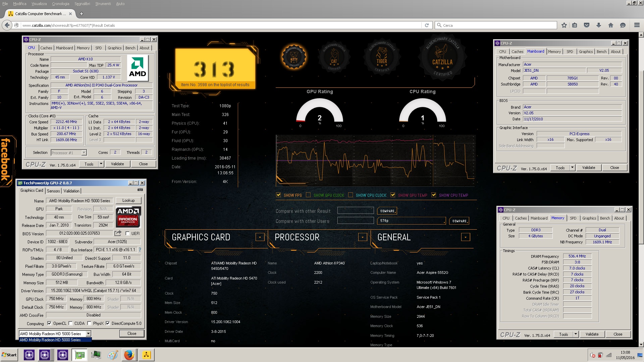Open the Firefox hamburger menu
Viewport: 644px width, 362px height.
[637, 25]
